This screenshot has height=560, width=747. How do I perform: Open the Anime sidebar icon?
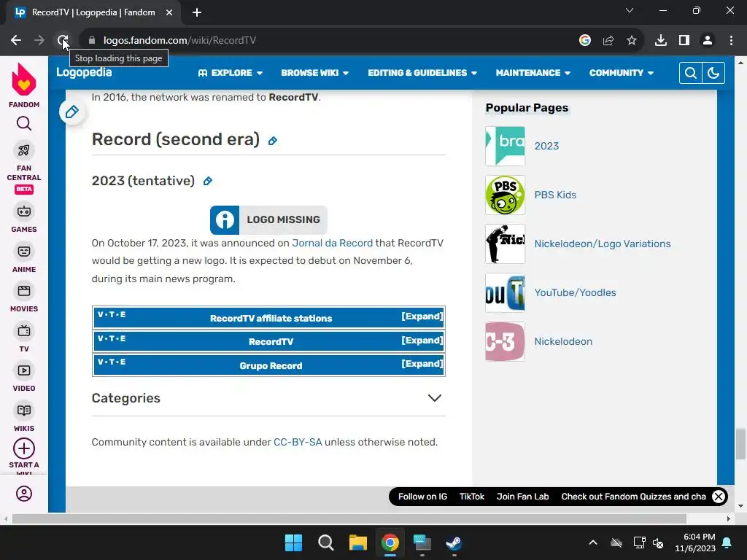click(24, 252)
